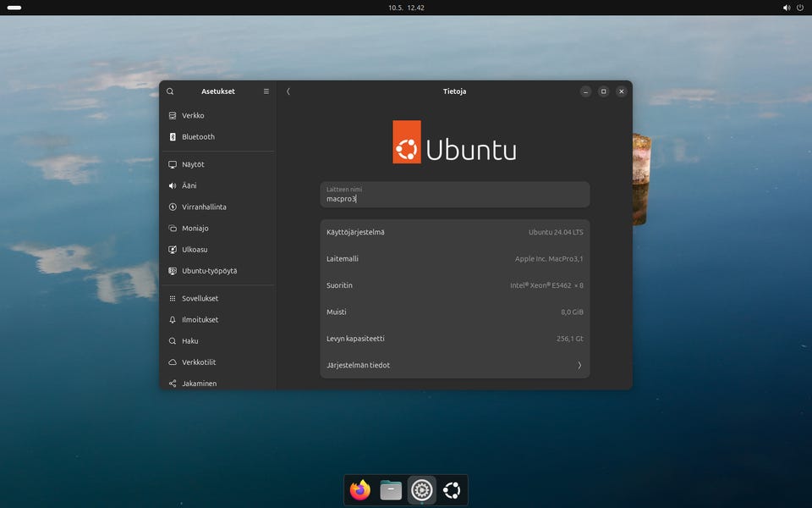The width and height of the screenshot is (812, 508).
Task: Open the Järjestelmän tiedot row
Action: (455, 365)
